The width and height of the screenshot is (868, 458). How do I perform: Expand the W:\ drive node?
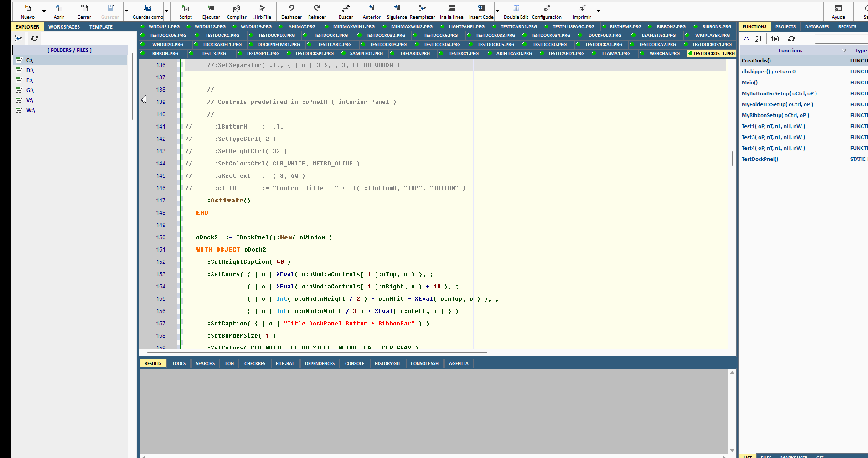[x=19, y=110]
